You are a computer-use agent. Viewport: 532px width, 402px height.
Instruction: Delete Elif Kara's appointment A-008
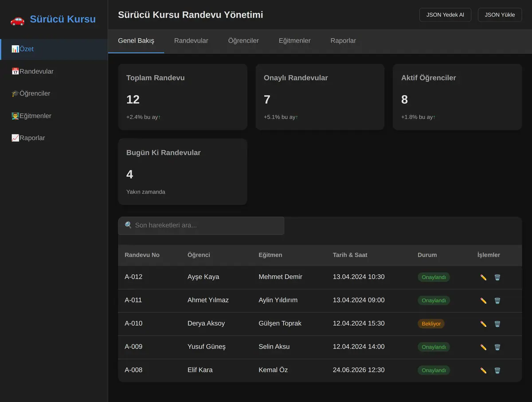pyautogui.click(x=497, y=371)
